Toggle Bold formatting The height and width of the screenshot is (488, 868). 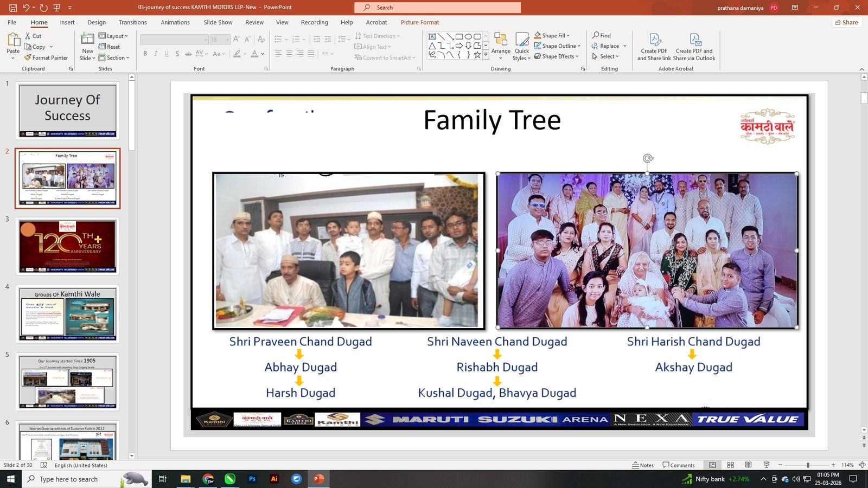point(145,54)
